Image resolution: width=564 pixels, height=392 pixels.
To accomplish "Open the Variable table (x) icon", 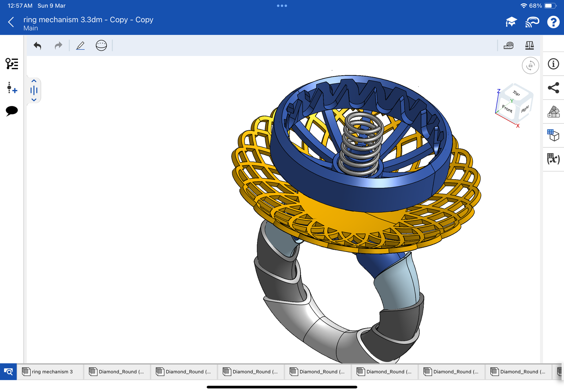I will 553,159.
